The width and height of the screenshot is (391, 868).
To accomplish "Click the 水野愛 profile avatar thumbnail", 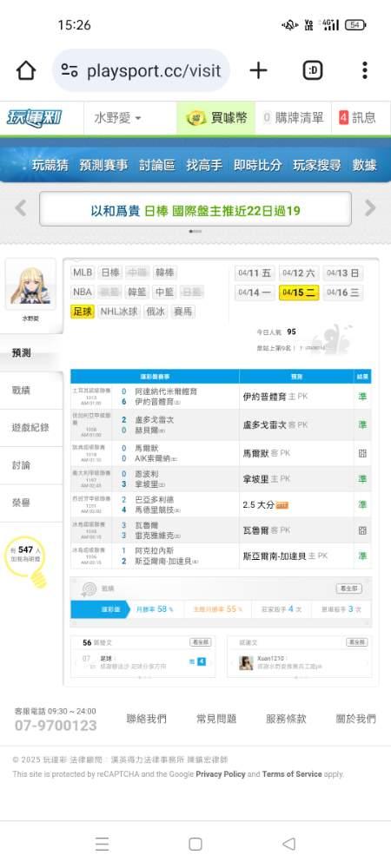I will point(30,285).
